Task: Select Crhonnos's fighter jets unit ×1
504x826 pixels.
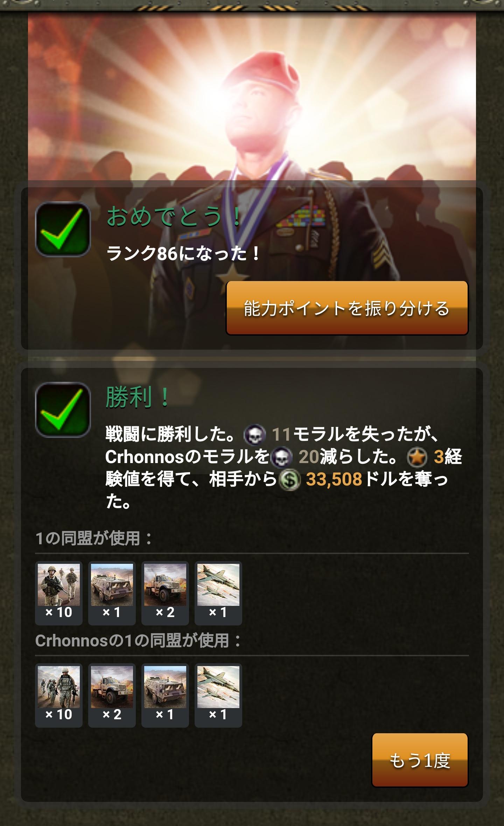Action: pyautogui.click(x=218, y=695)
